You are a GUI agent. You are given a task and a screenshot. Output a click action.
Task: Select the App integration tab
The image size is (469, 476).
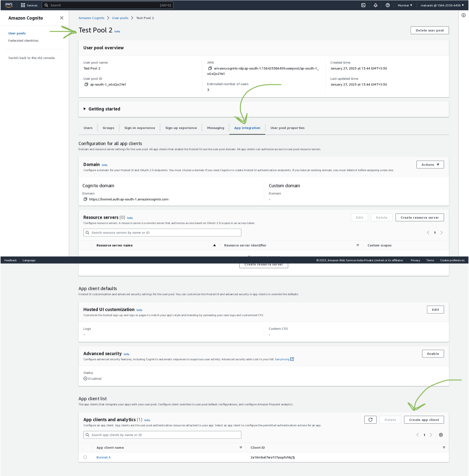pos(247,128)
